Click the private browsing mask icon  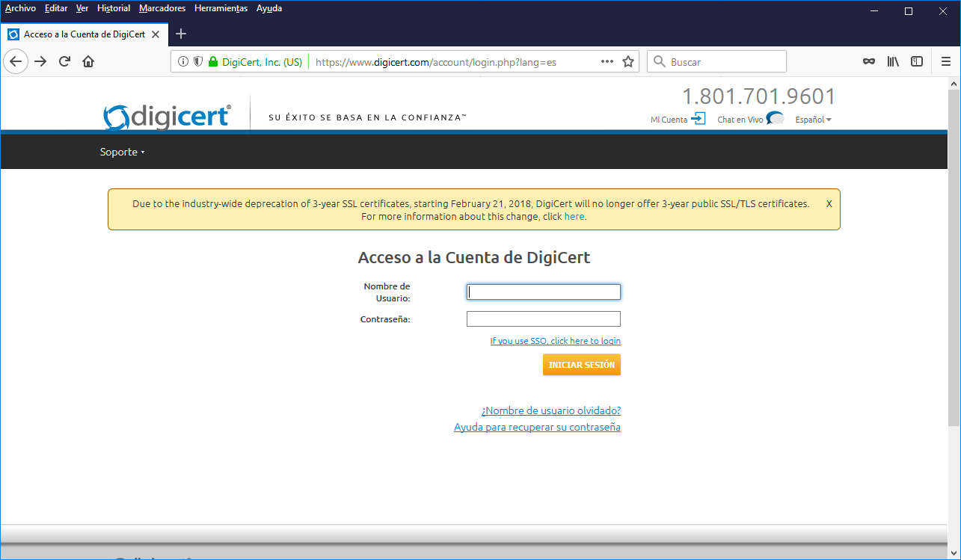coord(868,62)
